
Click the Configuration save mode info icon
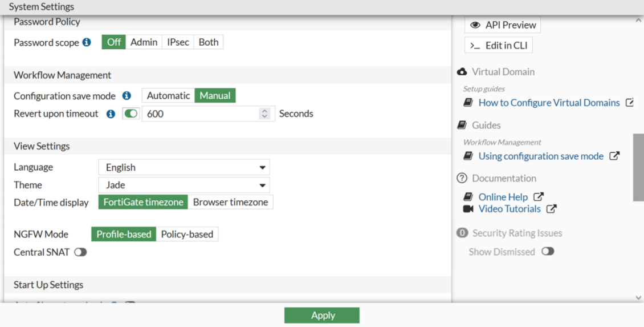(x=127, y=96)
